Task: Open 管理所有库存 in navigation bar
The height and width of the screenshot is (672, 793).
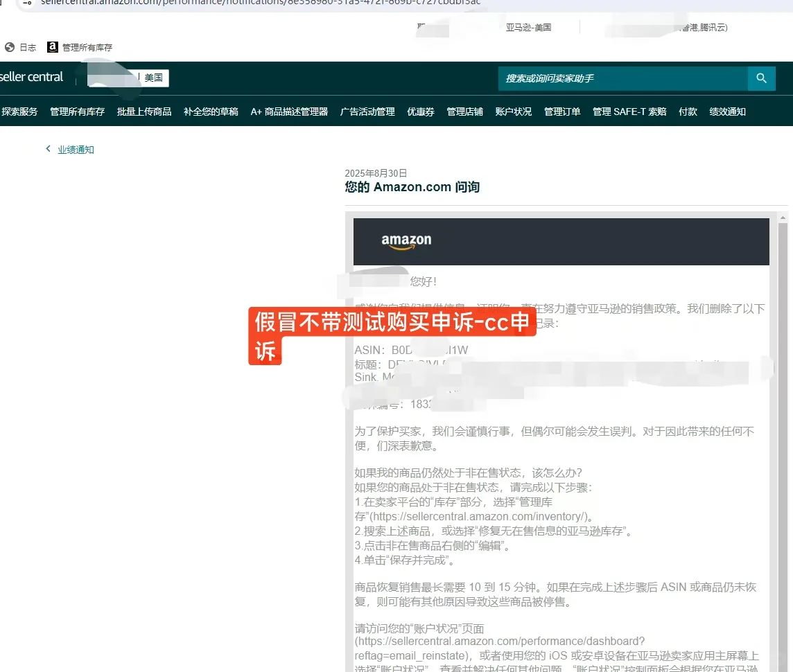Action: 78,112
